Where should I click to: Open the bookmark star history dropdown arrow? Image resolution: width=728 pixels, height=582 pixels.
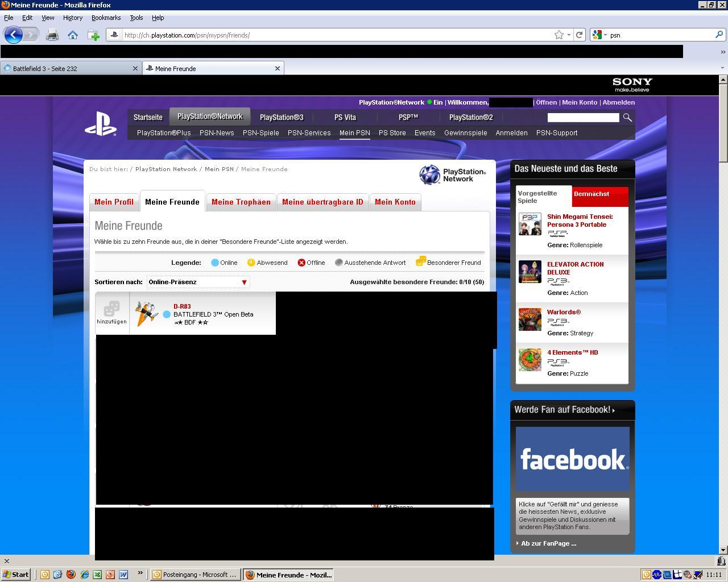[568, 35]
